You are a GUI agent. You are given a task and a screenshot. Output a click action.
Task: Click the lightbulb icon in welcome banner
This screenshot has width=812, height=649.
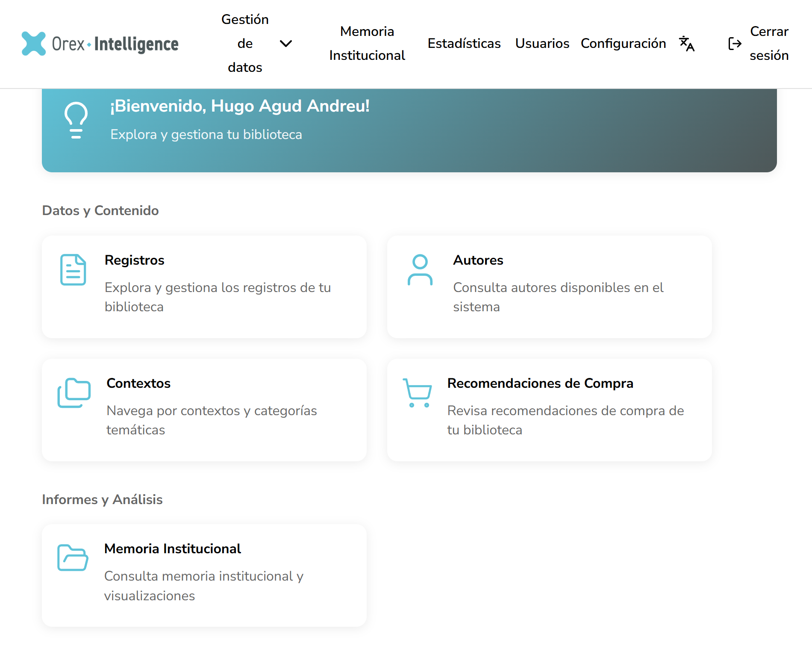[x=76, y=121]
